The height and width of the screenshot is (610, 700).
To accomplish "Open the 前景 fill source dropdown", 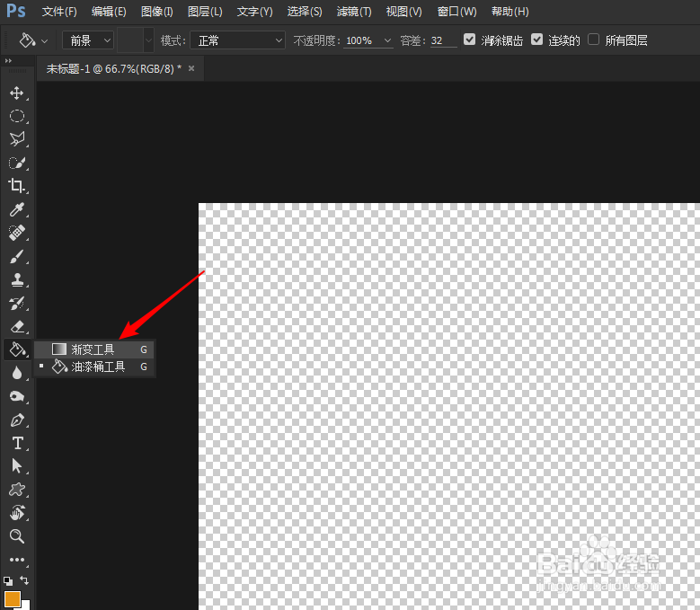I will point(88,40).
